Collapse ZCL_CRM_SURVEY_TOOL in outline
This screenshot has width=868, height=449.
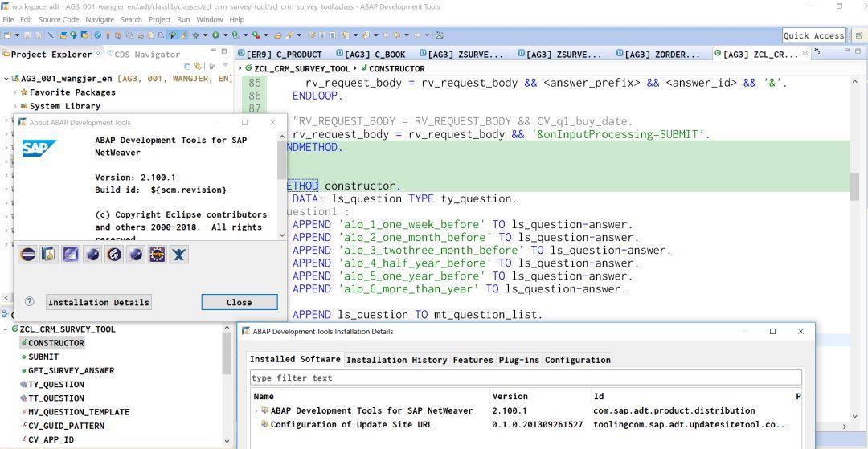[6, 329]
